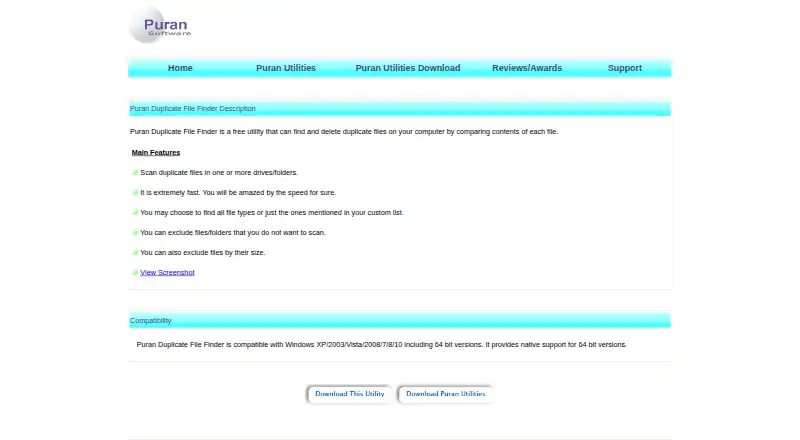Open the Home menu item

point(180,68)
